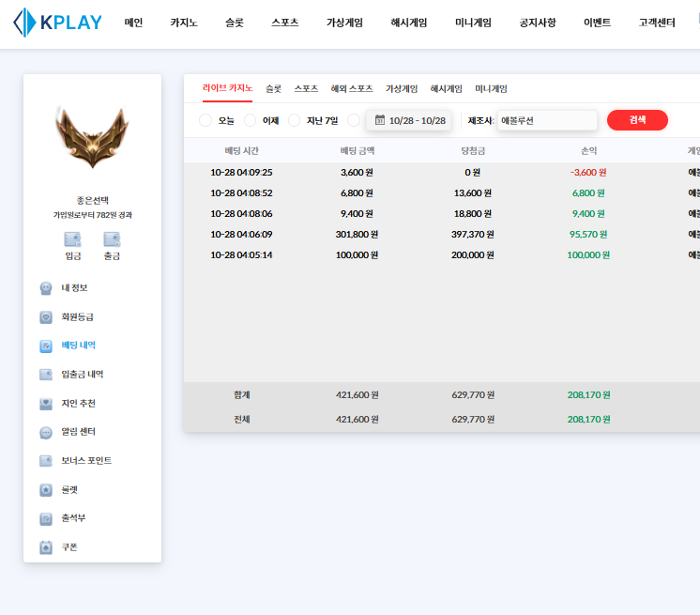This screenshot has height=615, width=700.
Task: Switch to the 슬롯 tab
Action: point(273,88)
